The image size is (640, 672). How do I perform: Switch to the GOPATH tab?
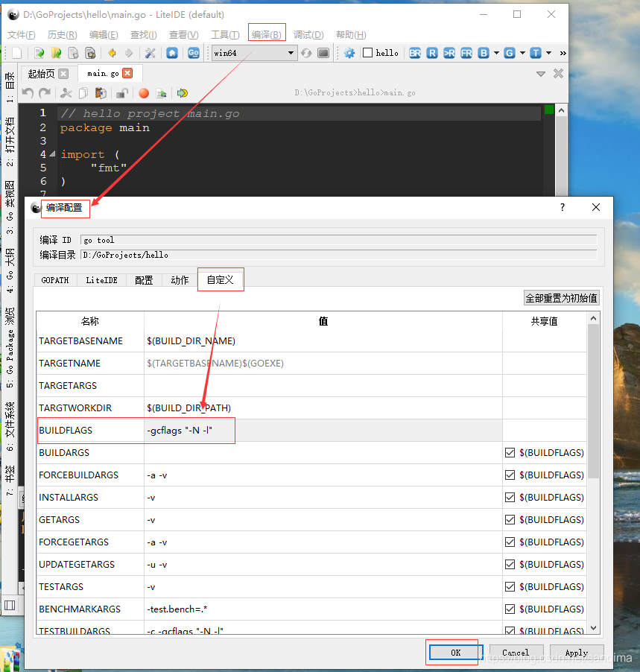coord(55,280)
